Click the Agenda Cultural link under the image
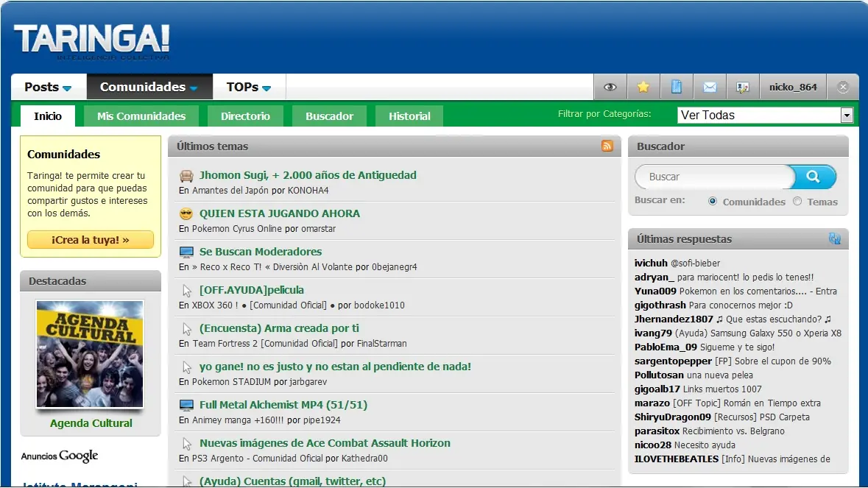Image resolution: width=868 pixels, height=488 pixels. 91,422
